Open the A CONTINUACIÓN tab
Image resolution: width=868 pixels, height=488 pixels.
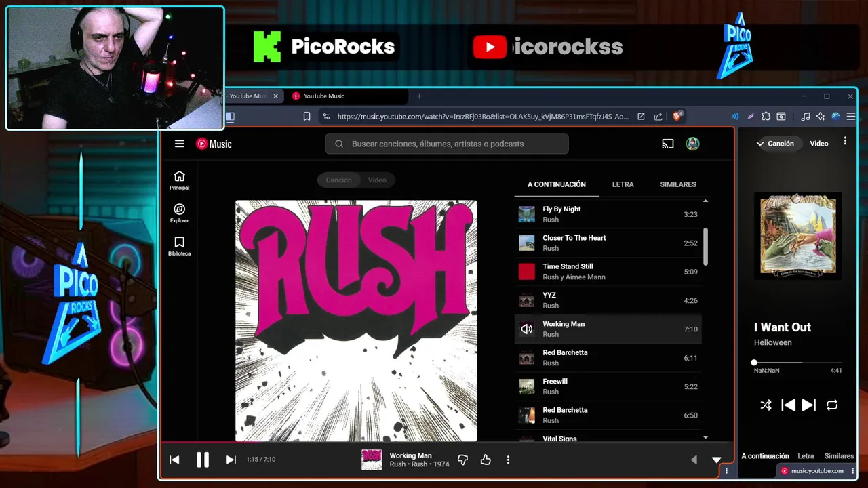557,184
